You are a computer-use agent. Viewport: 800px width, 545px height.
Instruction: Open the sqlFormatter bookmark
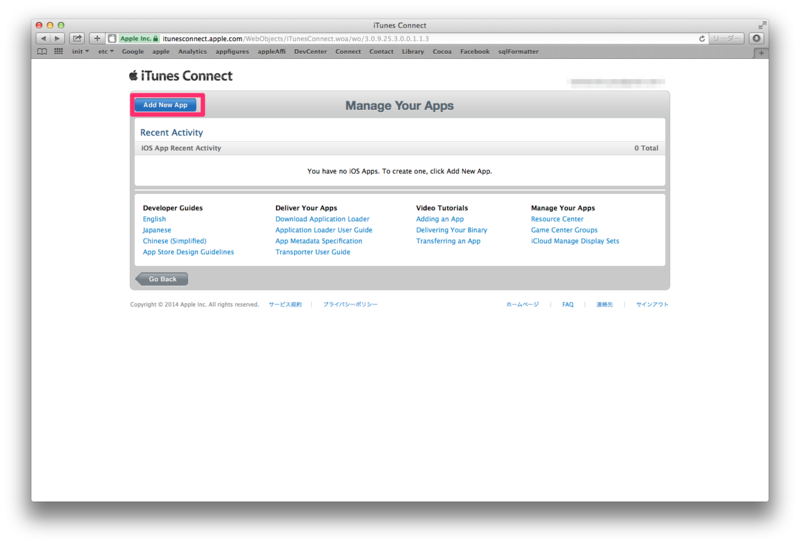click(x=518, y=52)
